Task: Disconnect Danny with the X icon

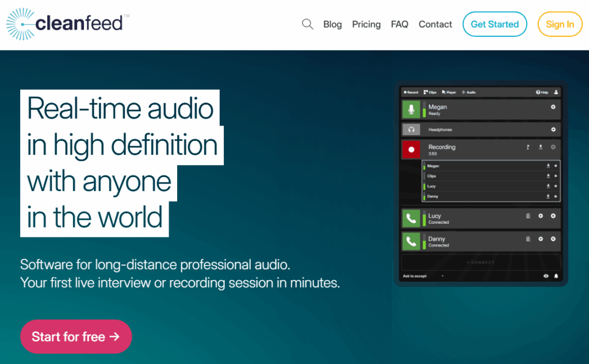Action: (x=553, y=239)
